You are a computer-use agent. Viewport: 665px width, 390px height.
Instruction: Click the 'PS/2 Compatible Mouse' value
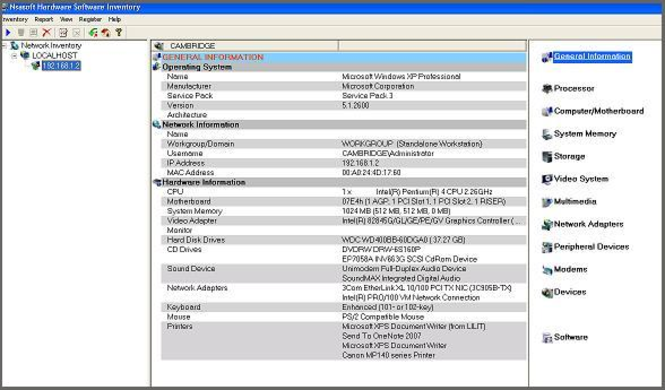pos(383,317)
